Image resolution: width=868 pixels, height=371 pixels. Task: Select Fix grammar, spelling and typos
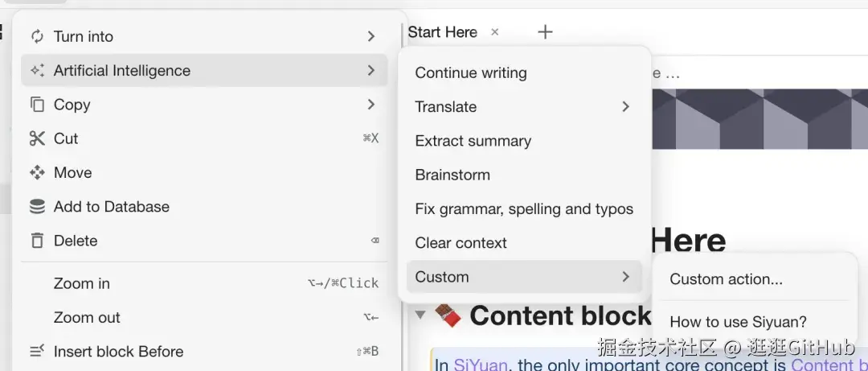524,209
